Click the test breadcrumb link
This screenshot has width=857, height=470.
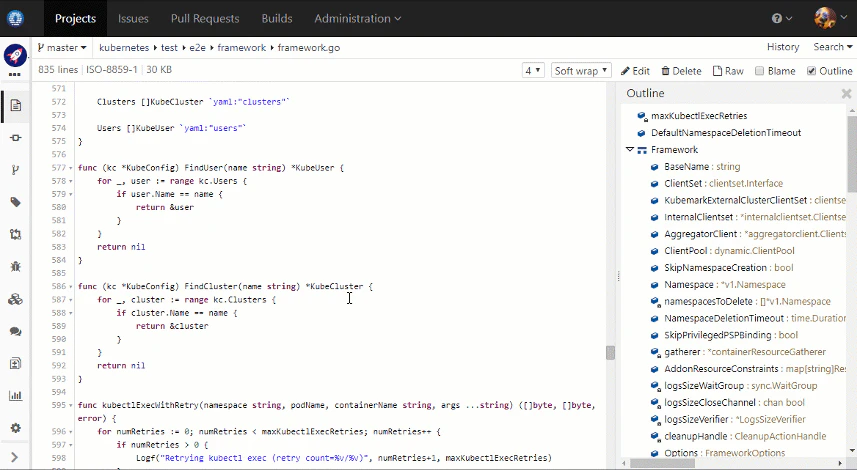point(169,48)
